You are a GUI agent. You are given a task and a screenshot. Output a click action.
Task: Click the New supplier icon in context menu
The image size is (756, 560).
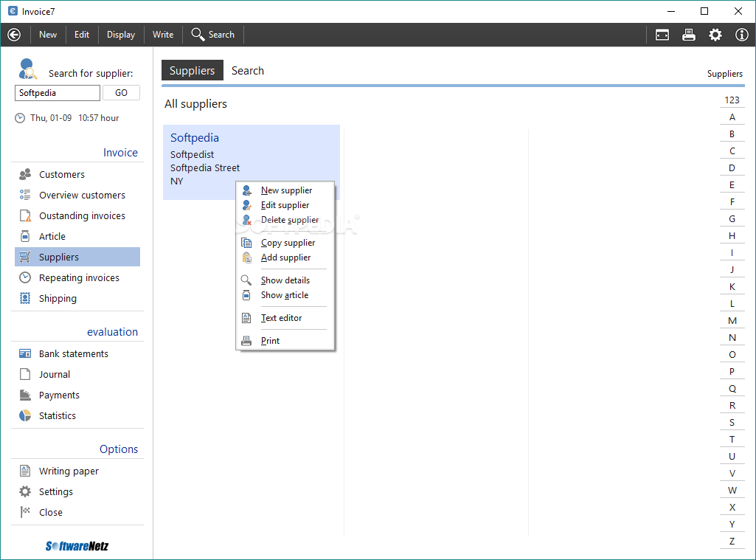click(x=247, y=190)
